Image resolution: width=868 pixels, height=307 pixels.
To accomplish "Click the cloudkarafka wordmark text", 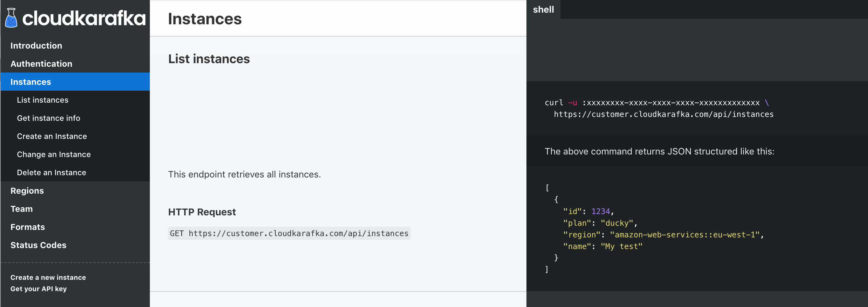I will click(84, 18).
